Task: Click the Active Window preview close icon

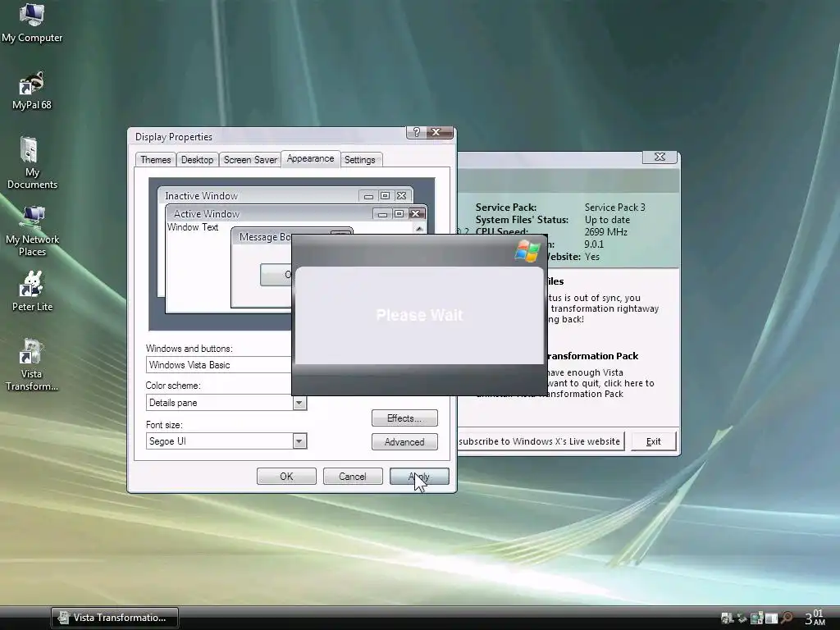Action: 415,214
